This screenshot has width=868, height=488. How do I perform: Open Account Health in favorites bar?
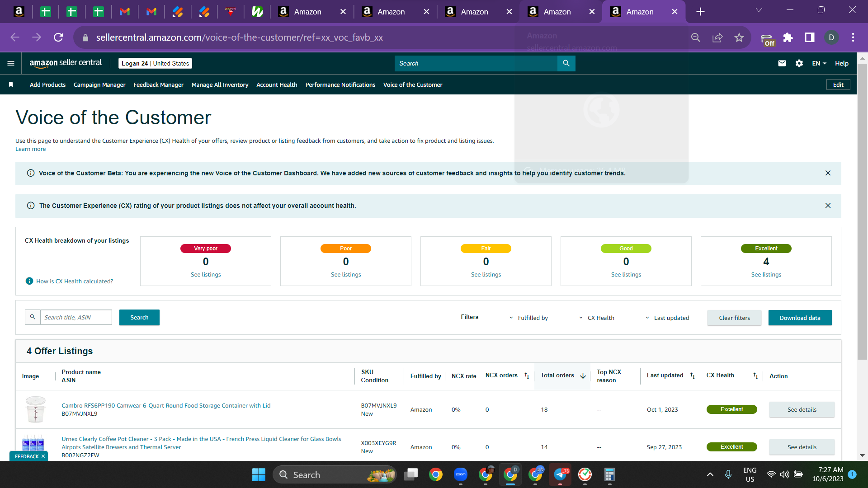coord(277,84)
